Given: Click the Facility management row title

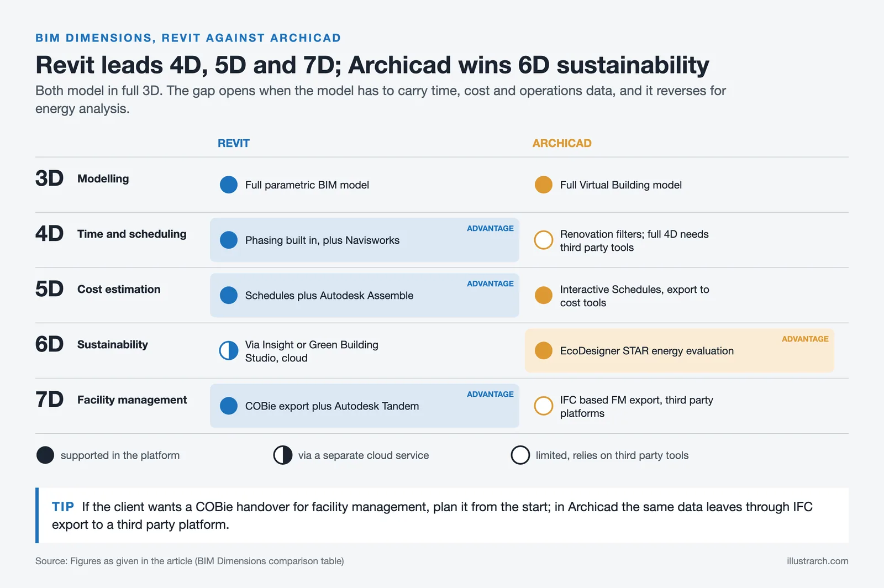Looking at the screenshot, I should coord(132,400).
